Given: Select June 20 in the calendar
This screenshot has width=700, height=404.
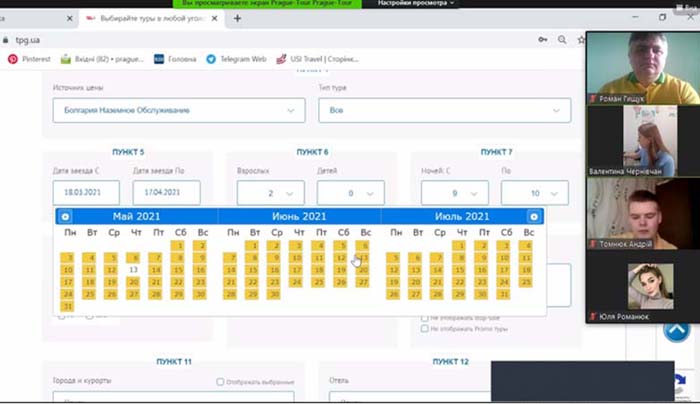Looking at the screenshot, I should coord(363,270).
